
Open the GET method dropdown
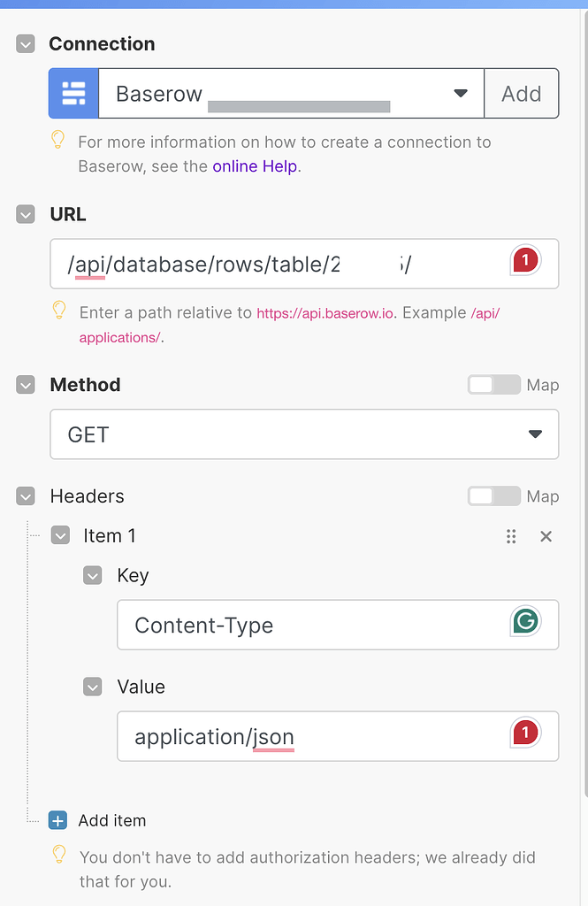[x=535, y=434]
